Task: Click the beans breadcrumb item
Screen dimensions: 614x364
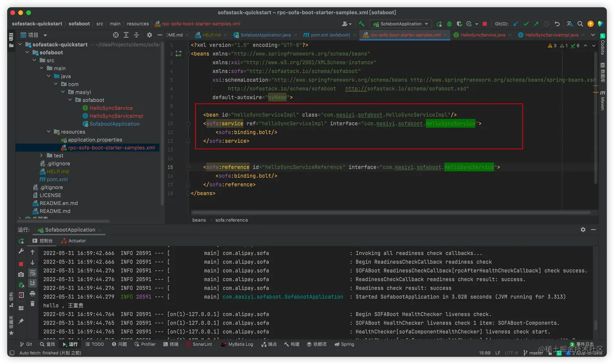Action: click(x=199, y=220)
